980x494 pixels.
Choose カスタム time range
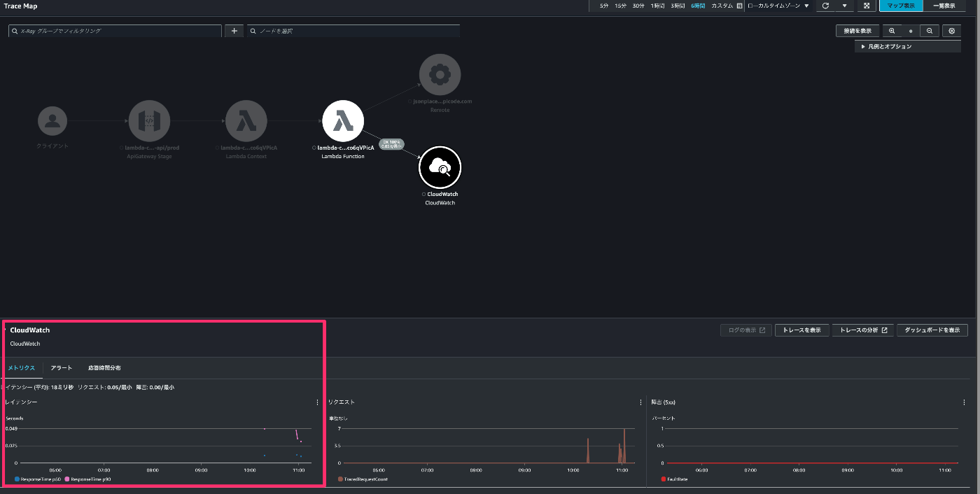[x=722, y=6]
